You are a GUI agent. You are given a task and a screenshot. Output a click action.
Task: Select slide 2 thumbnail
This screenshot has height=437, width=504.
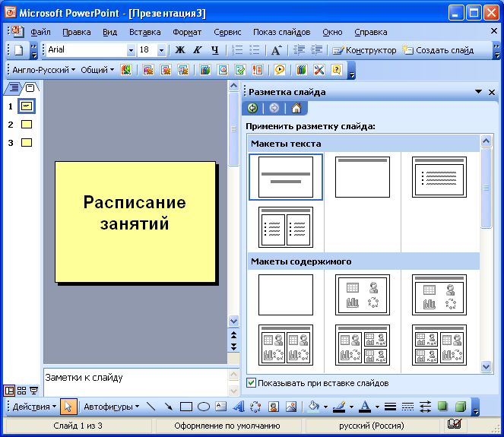[x=27, y=125]
